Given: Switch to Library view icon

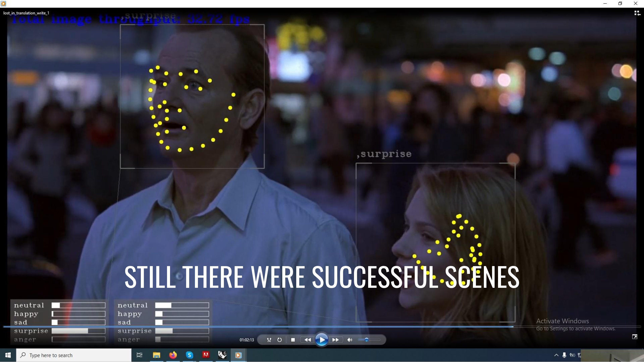Looking at the screenshot, I should [637, 13].
